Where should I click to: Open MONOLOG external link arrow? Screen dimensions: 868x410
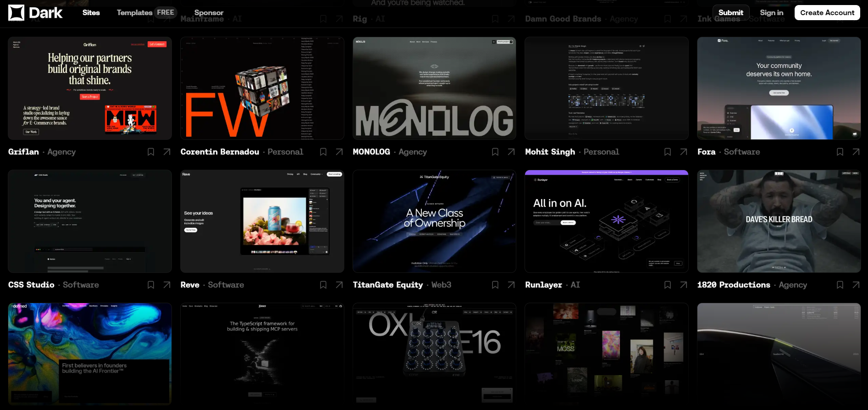511,152
